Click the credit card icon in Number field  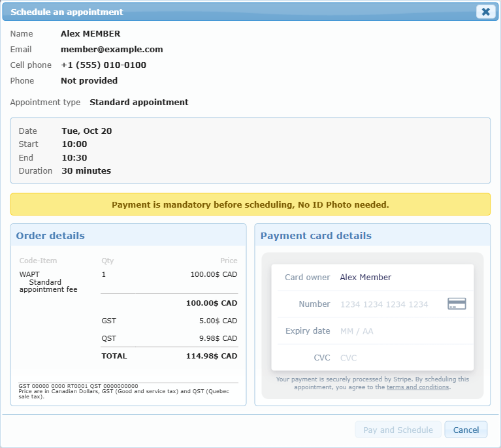pyautogui.click(x=457, y=304)
